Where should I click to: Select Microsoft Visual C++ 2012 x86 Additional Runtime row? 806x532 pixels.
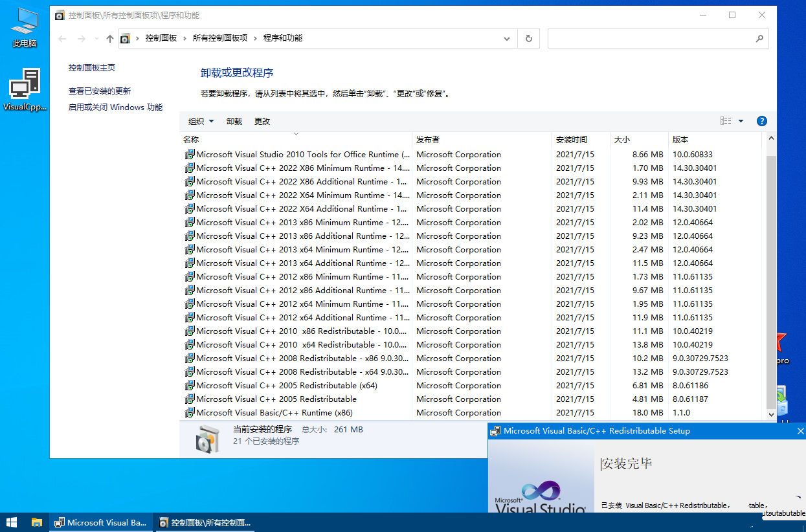click(x=472, y=291)
